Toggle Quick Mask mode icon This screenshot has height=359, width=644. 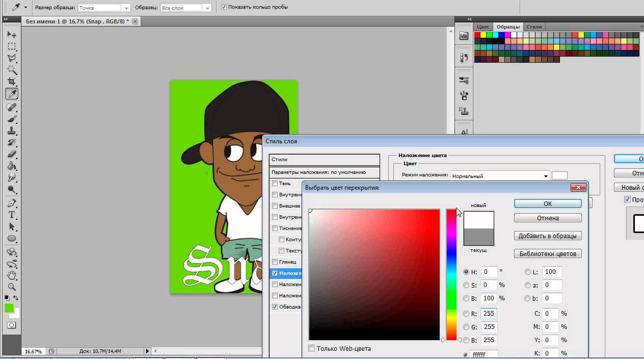(x=11, y=325)
